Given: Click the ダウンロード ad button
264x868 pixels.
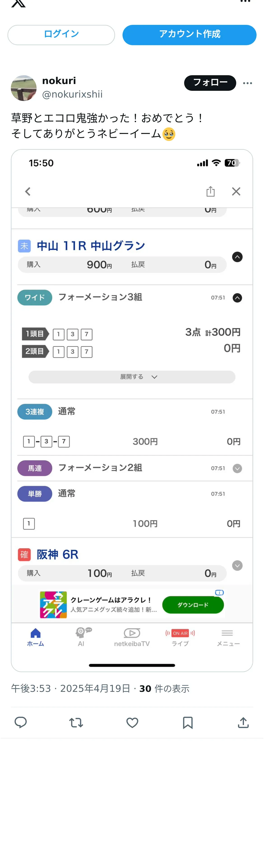Looking at the screenshot, I should point(193,605).
